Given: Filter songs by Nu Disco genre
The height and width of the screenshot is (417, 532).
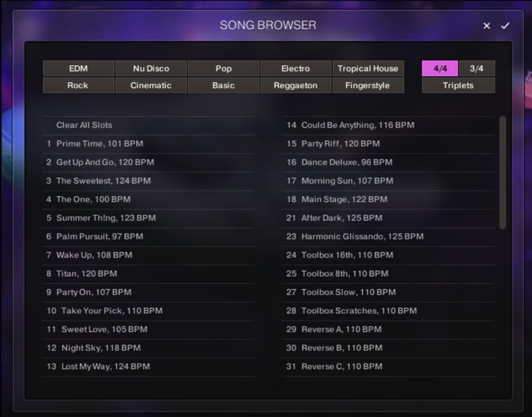Looking at the screenshot, I should pos(151,69).
